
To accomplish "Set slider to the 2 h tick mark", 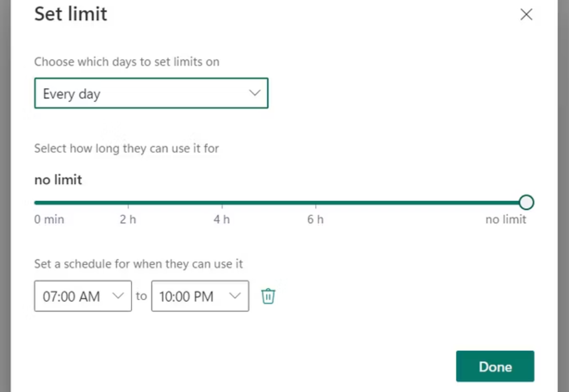I will (128, 203).
